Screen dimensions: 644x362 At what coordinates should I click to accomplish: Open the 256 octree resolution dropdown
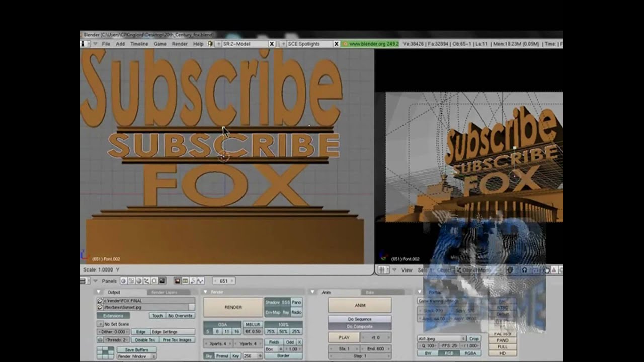253,356
